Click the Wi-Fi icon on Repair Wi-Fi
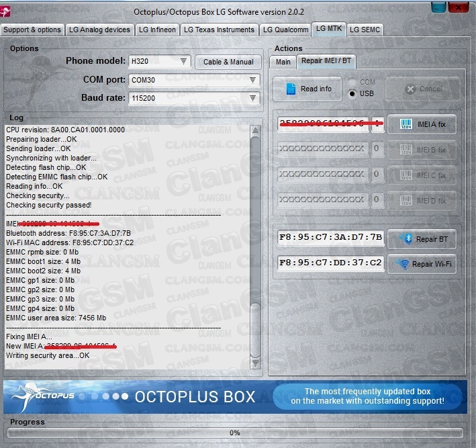This screenshot has height=448, width=476. (403, 264)
